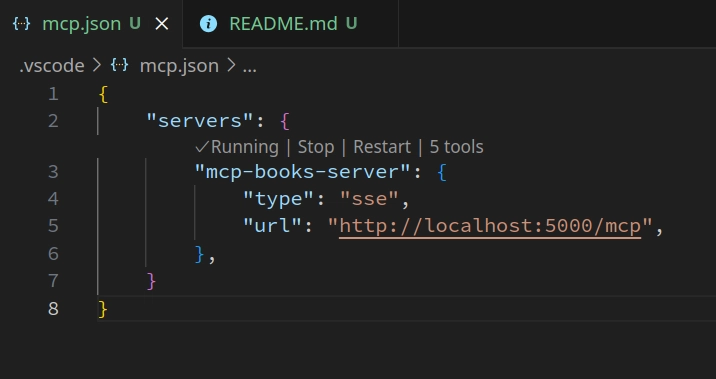716x379 pixels.
Task: Switch to the mcp.json tab
Action: point(91,24)
